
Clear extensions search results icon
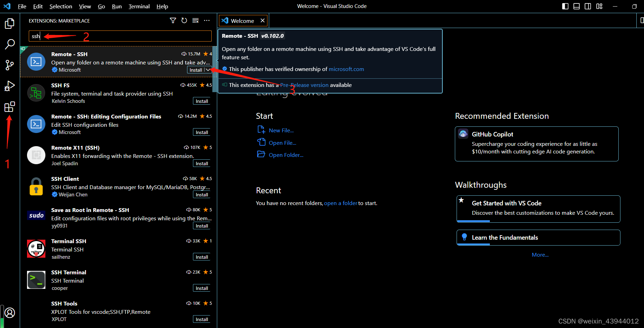click(195, 20)
